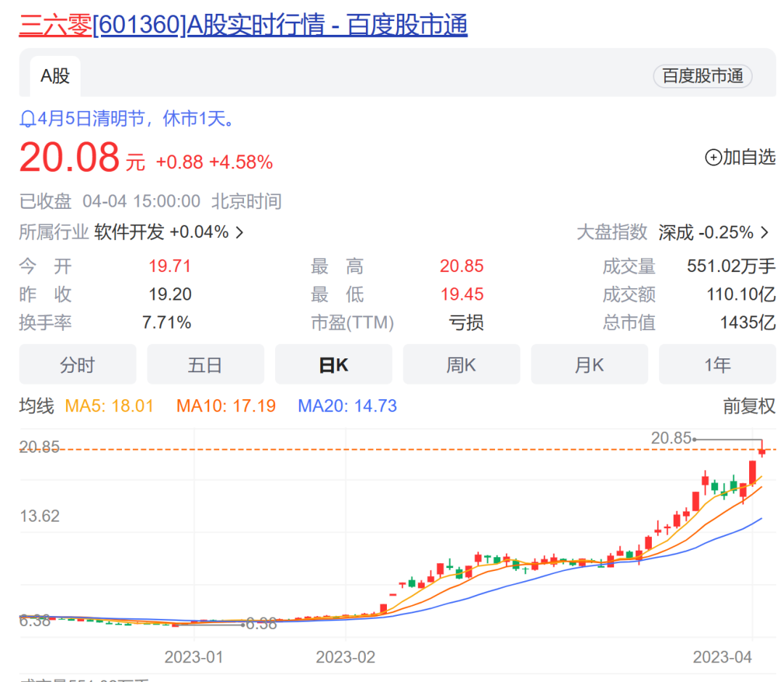Click the current price 20.08

coord(70,157)
